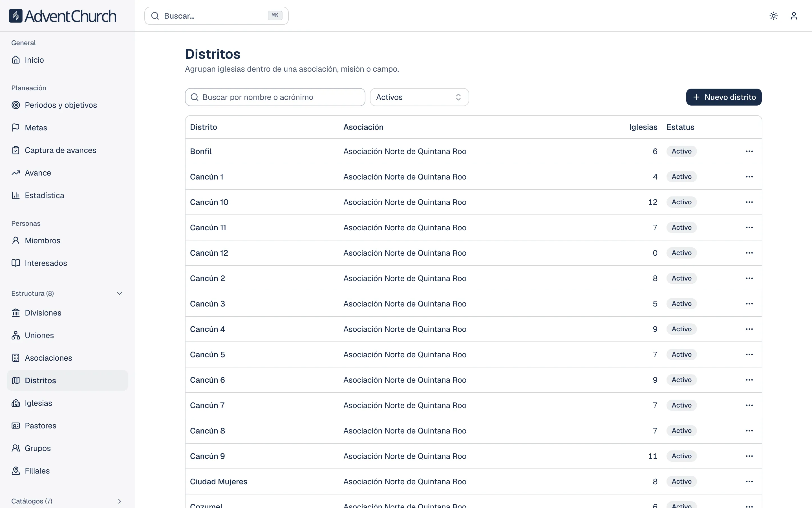Open actions menu for Cancún 5 row

(749, 354)
